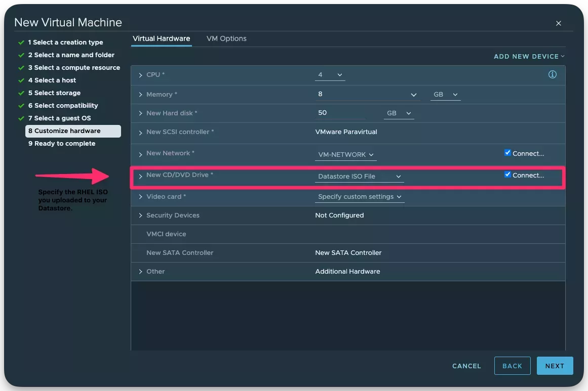Open the hard disk GB unit dropdown
This screenshot has width=588, height=391.
pyautogui.click(x=399, y=113)
